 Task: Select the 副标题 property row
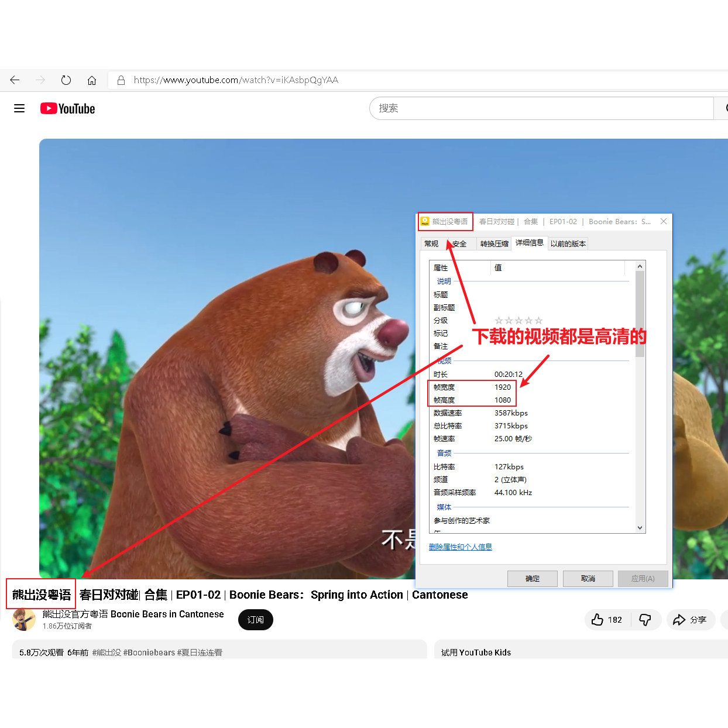(530, 307)
